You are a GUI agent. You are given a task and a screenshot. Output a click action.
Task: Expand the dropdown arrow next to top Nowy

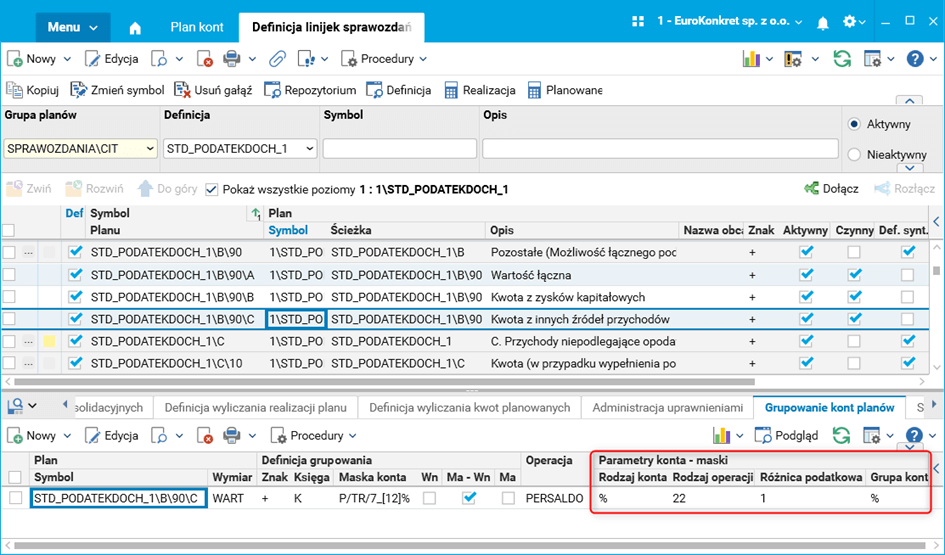(x=67, y=59)
